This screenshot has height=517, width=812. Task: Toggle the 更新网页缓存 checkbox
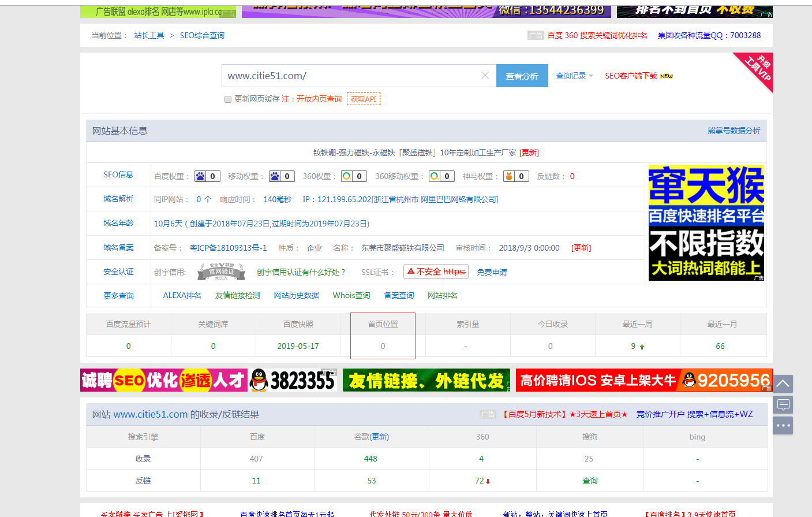(228, 99)
